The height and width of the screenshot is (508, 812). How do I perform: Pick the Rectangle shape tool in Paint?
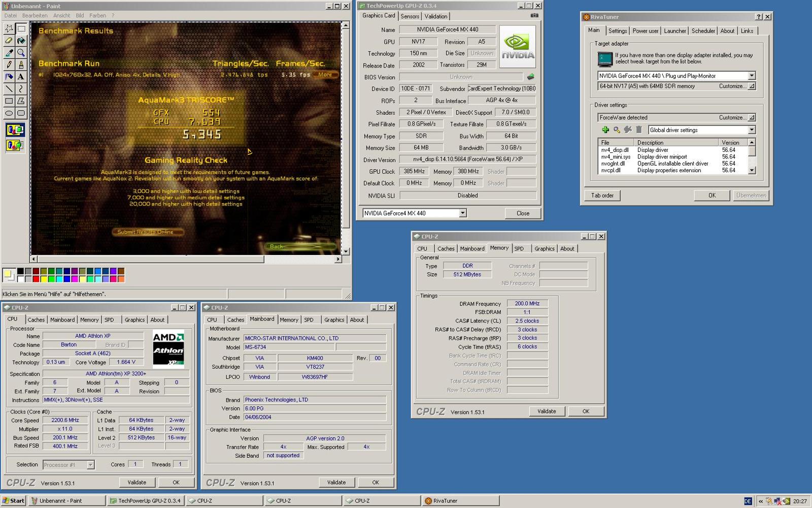(9, 101)
